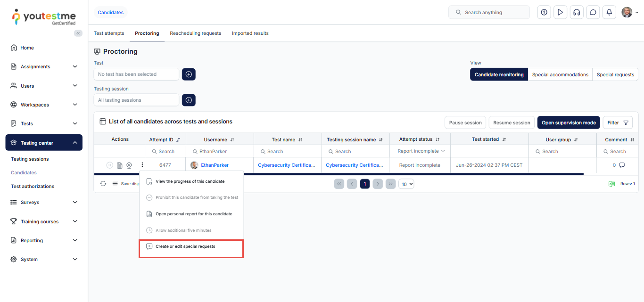Collapse the left sidebar
The image size is (644, 302).
tap(78, 33)
